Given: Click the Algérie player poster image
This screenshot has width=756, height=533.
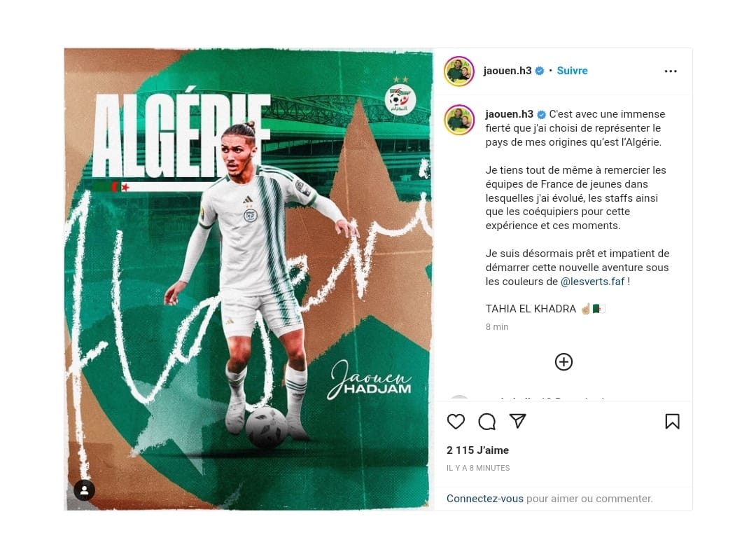Looking at the screenshot, I should (248, 279).
